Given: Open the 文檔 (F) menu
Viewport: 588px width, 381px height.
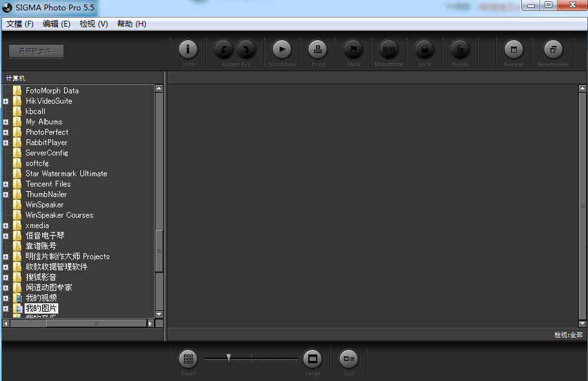Looking at the screenshot, I should 20,24.
